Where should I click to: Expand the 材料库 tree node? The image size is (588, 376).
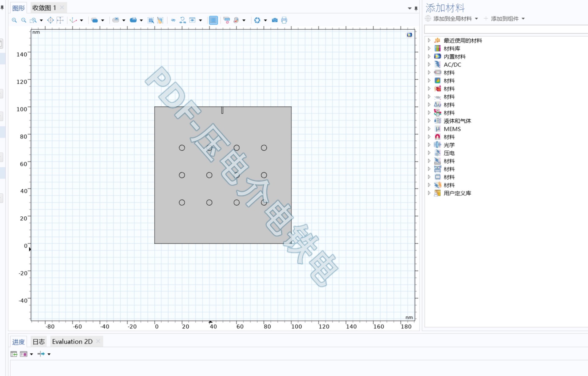click(x=429, y=48)
